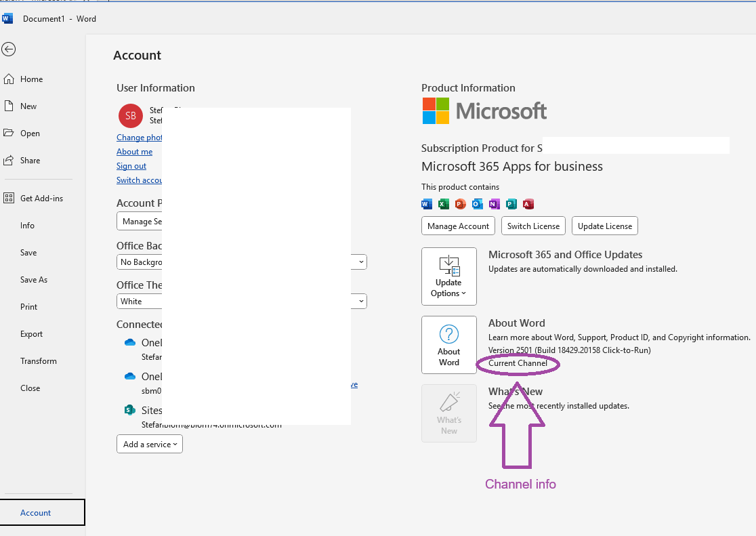Screen dimensions: 756x536
Task: Expand the Office Theme dropdown
Action: (x=360, y=301)
